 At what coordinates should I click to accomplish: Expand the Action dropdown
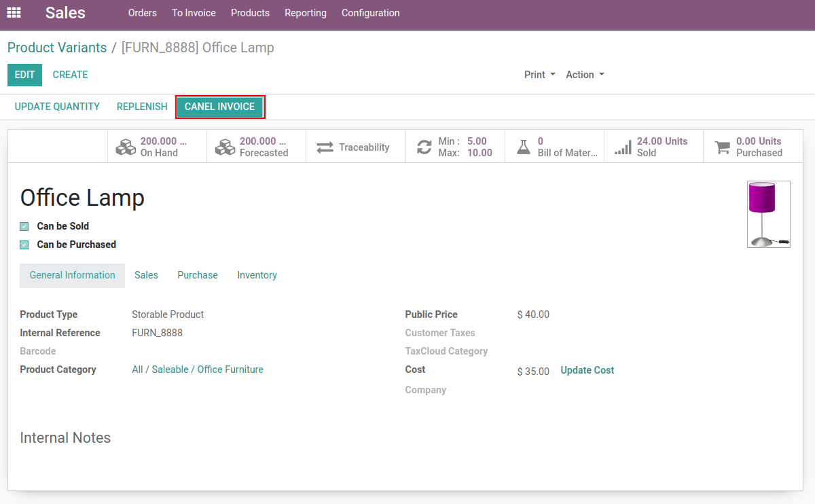pyautogui.click(x=585, y=75)
